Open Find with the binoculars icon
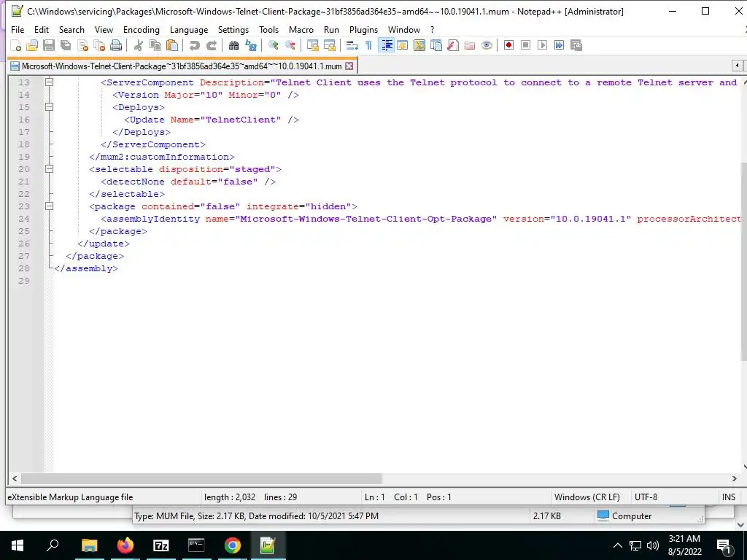Viewport: 747px width, 560px height. (x=233, y=45)
